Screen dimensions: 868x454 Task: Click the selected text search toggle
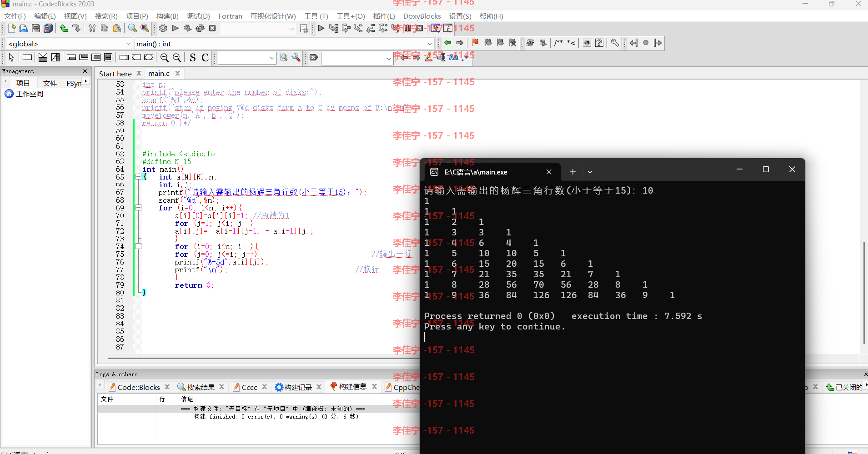click(441, 57)
